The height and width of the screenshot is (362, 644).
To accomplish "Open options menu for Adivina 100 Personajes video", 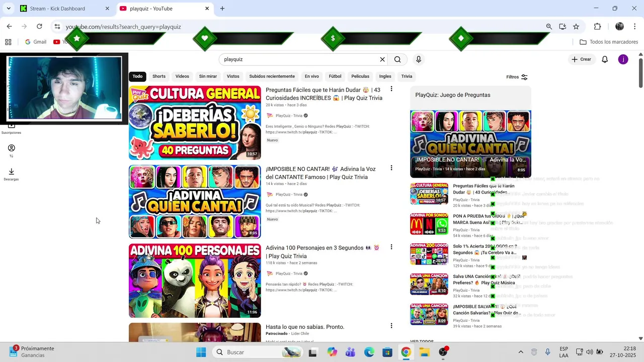I will coord(391,247).
